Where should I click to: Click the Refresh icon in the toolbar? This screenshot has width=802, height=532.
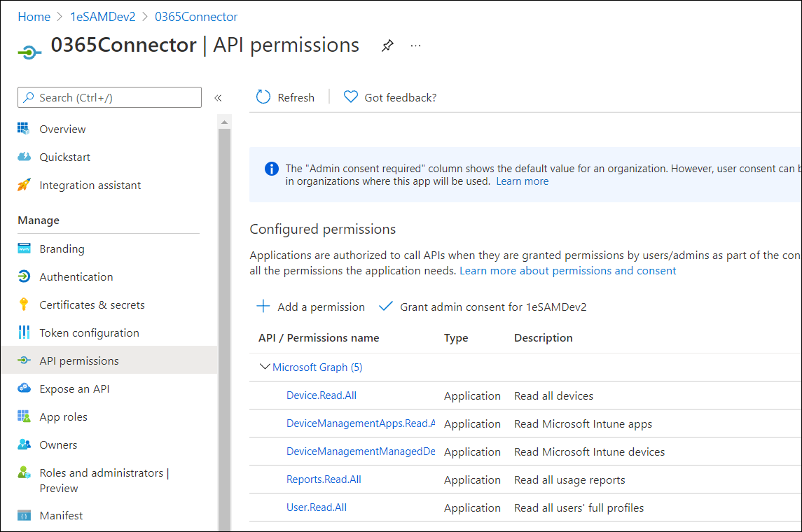[x=263, y=97]
